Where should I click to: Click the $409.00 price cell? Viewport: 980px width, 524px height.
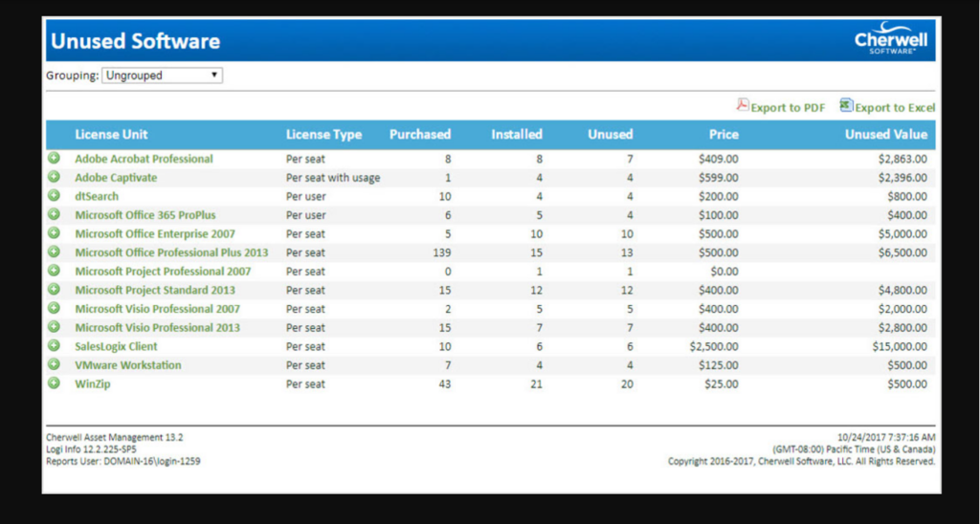tap(719, 159)
